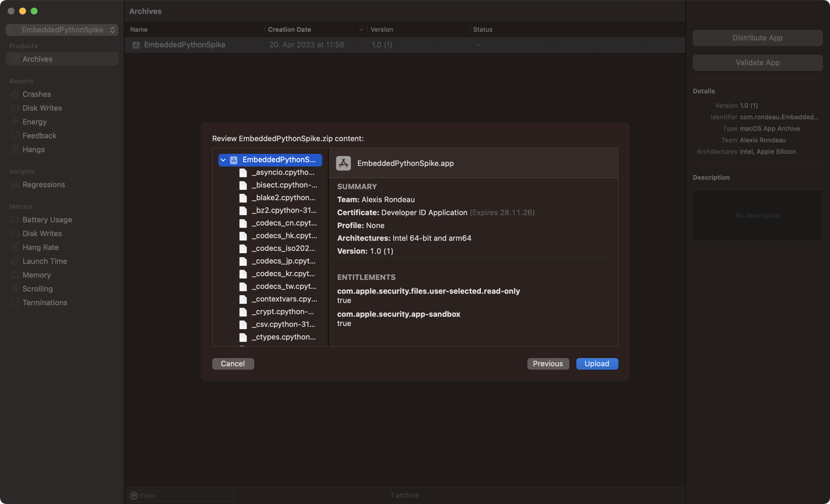Click the file icon beside _asyncio.cpython
Image resolution: width=830 pixels, height=504 pixels.
[x=243, y=173]
